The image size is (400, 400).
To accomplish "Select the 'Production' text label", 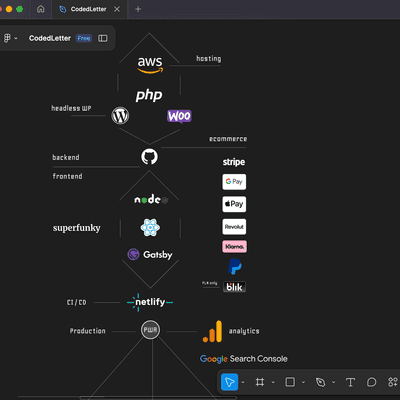I will click(87, 331).
